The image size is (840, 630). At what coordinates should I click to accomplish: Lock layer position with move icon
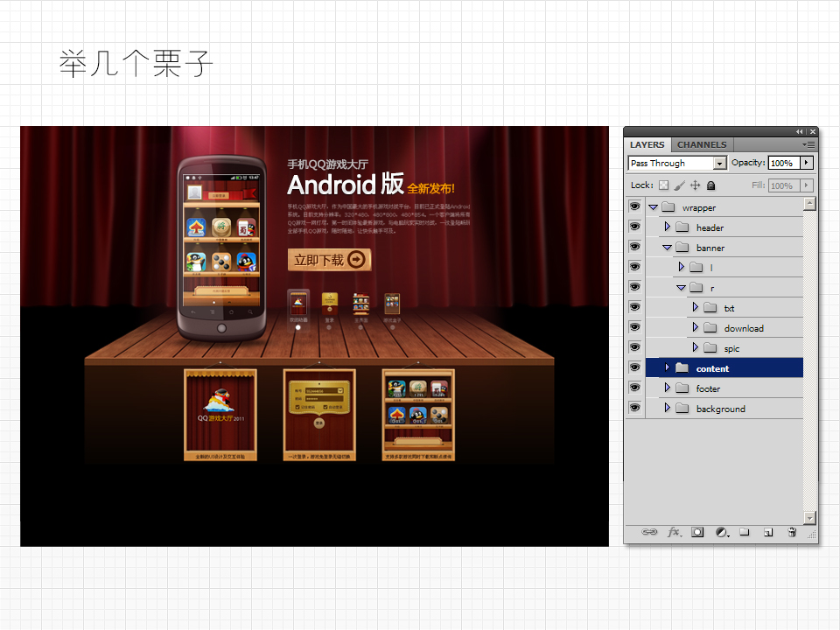[695, 185]
